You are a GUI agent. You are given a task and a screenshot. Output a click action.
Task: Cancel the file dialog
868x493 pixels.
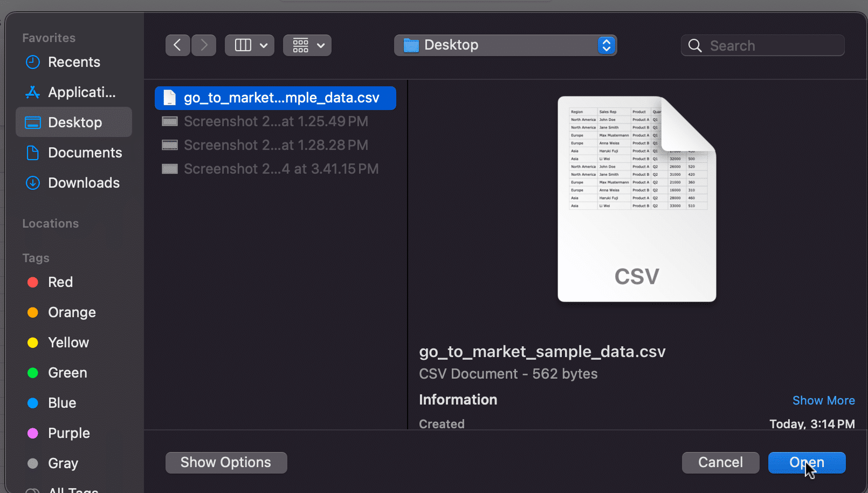[720, 463]
